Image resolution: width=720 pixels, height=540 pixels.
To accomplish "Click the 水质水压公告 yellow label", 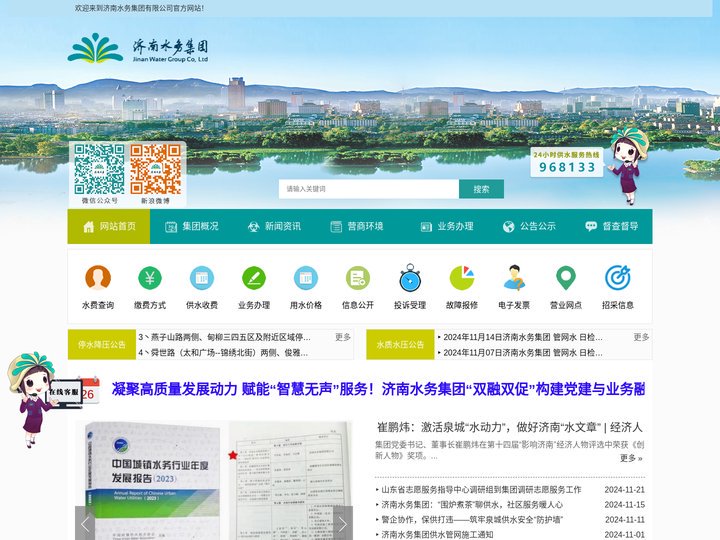I will coord(400,344).
